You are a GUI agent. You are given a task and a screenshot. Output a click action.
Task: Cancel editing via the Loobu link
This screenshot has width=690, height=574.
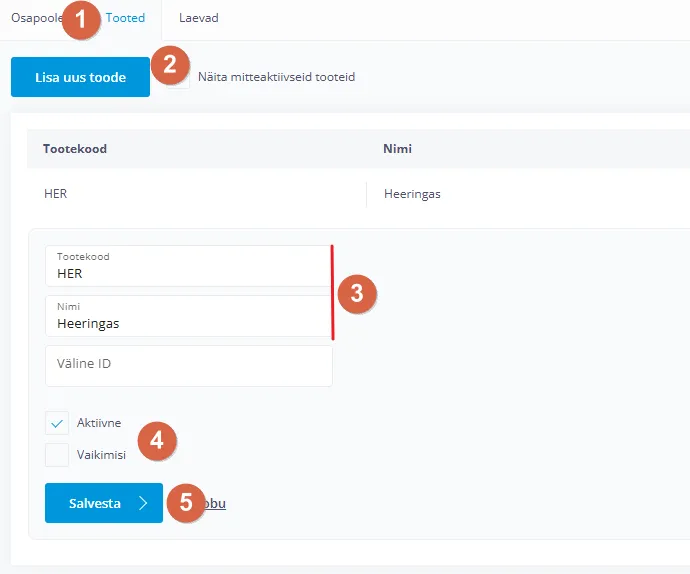pyautogui.click(x=216, y=503)
